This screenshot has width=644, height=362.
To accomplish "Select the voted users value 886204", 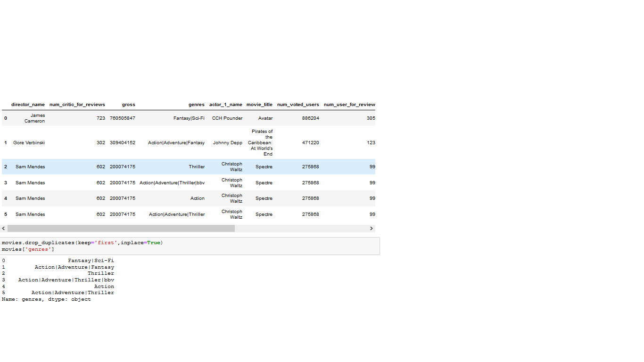I will [x=311, y=118].
